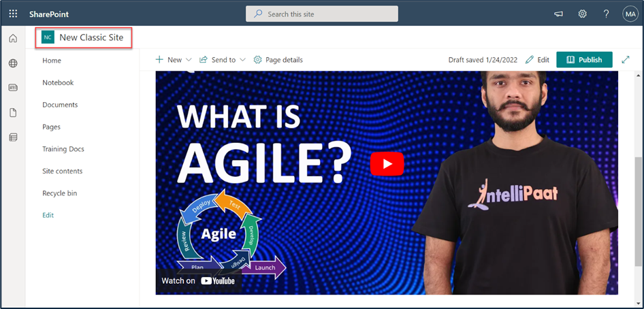Click the NC site logo tile
Screen dimensions: 644x309
pos(48,37)
